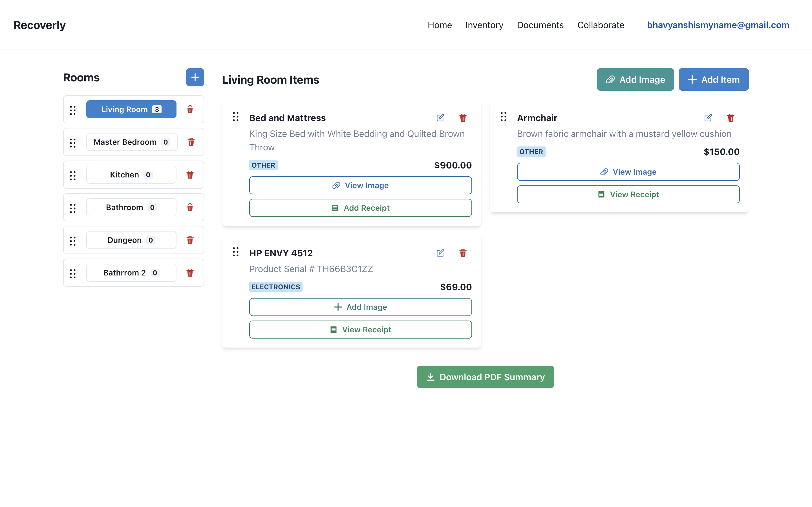Delete the Armchair item

tap(731, 118)
